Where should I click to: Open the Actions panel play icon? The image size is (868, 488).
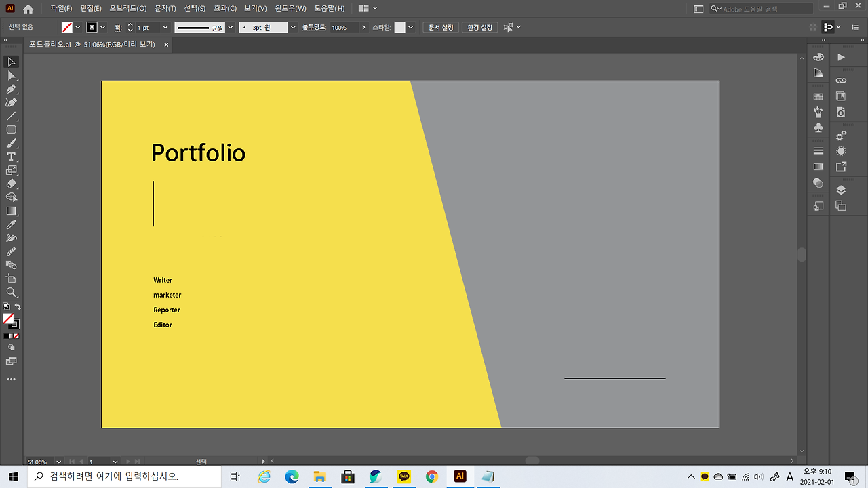click(841, 58)
